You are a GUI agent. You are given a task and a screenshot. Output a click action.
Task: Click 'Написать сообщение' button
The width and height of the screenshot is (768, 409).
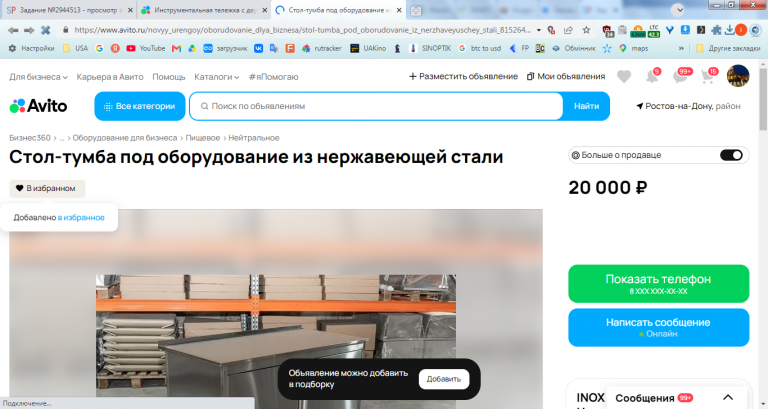tap(658, 327)
